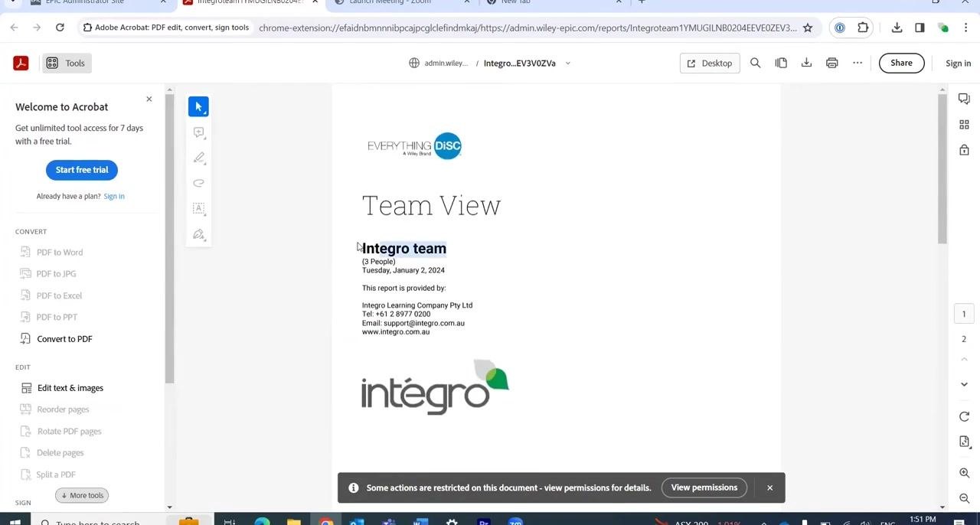
Task: Click the left sidebar scrollbar
Action: click(169, 237)
